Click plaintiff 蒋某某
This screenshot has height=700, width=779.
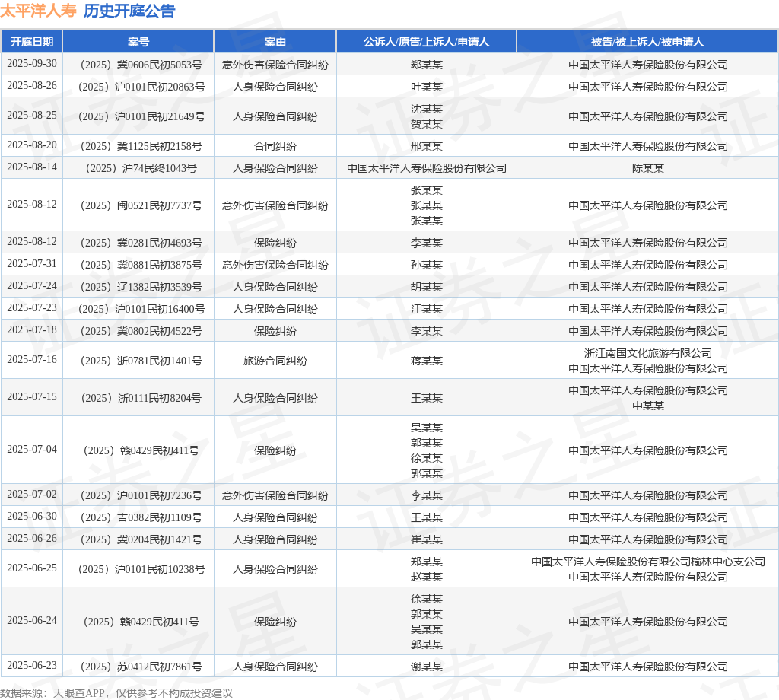(426, 361)
